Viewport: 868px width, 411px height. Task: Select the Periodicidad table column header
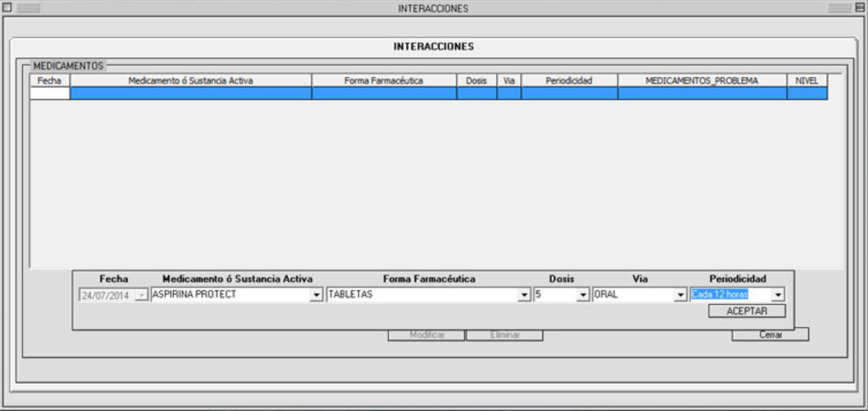[569, 81]
